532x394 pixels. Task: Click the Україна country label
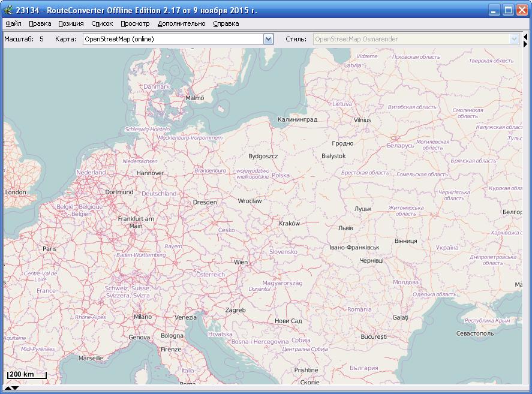[447, 248]
